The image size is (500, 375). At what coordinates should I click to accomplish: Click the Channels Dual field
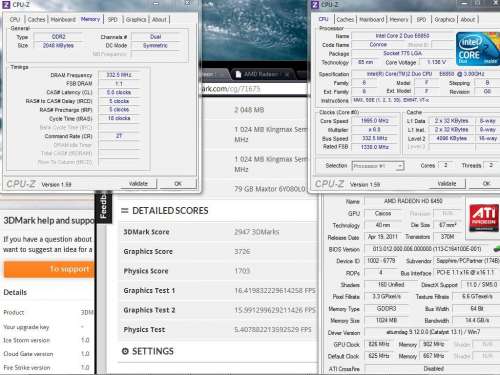pos(156,37)
